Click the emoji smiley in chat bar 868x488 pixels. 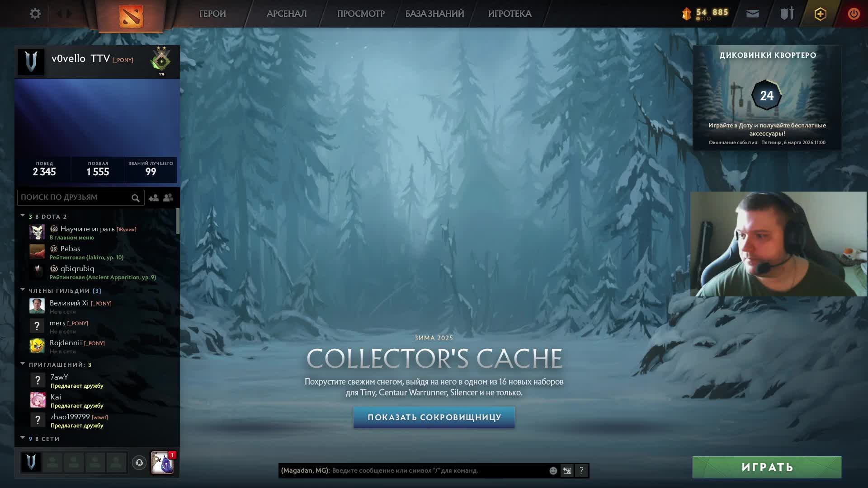[553, 471]
